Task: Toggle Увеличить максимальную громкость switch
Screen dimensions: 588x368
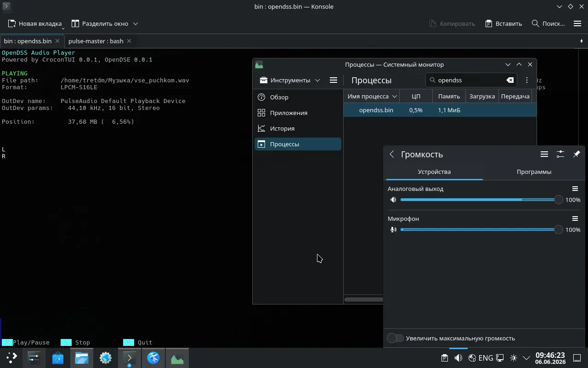Action: pos(395,338)
